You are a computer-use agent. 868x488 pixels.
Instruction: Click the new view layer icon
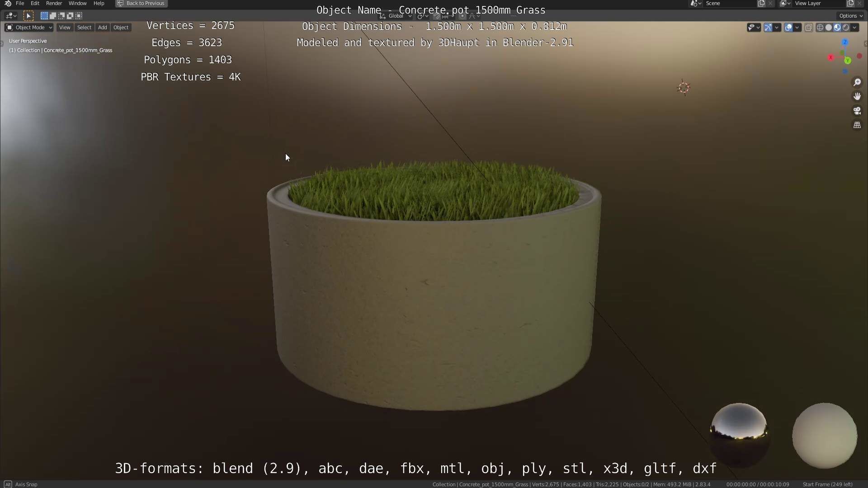click(x=850, y=3)
